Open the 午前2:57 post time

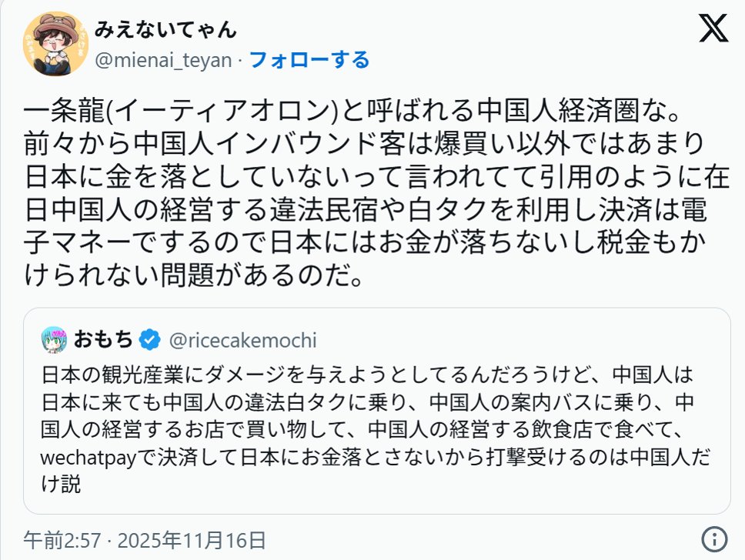coord(62,538)
